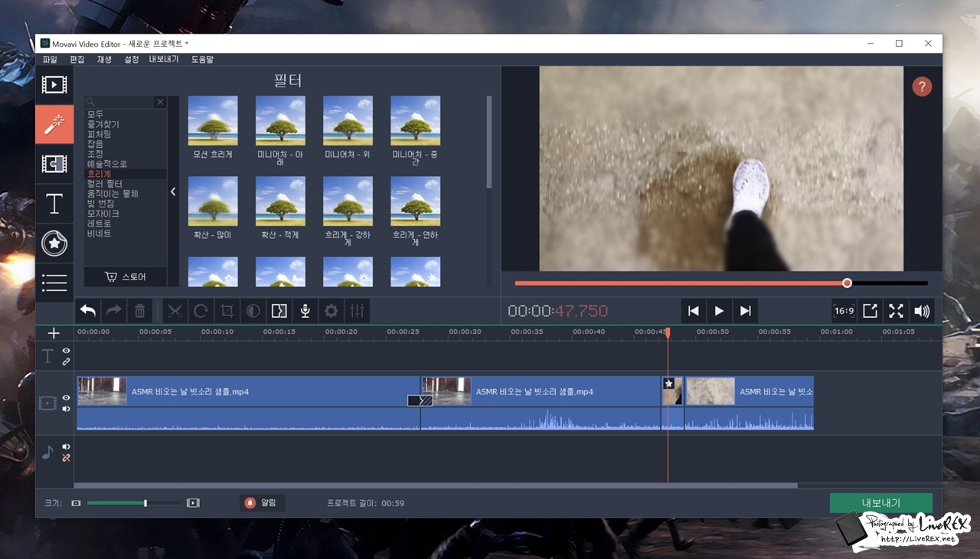Image resolution: width=980 pixels, height=559 pixels.
Task: Click the transition icon between first clips
Action: (420, 400)
